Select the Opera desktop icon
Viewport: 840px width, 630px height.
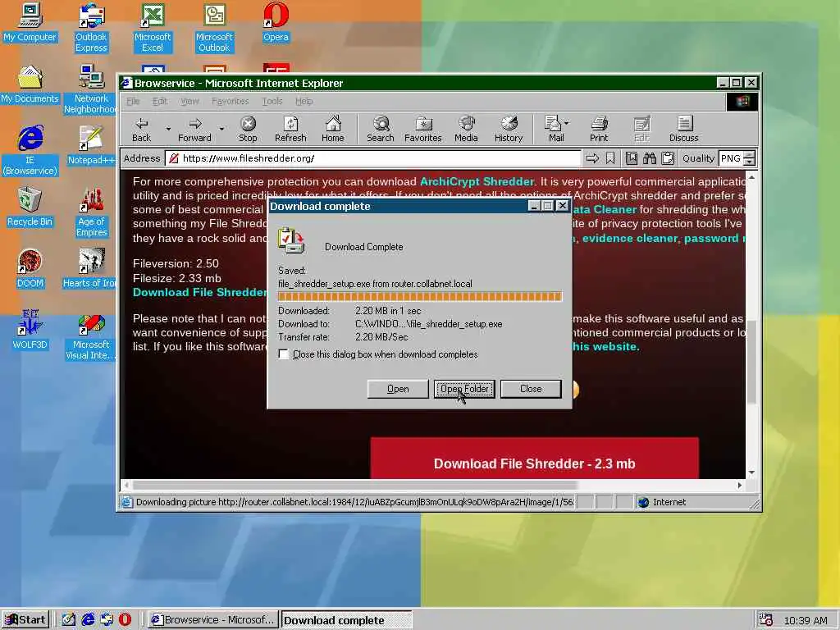point(276,22)
